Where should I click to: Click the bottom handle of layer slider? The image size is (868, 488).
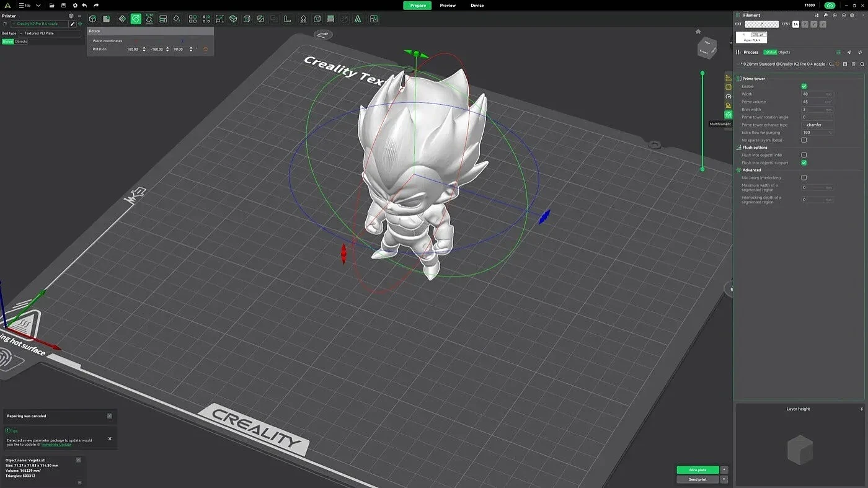coord(702,169)
